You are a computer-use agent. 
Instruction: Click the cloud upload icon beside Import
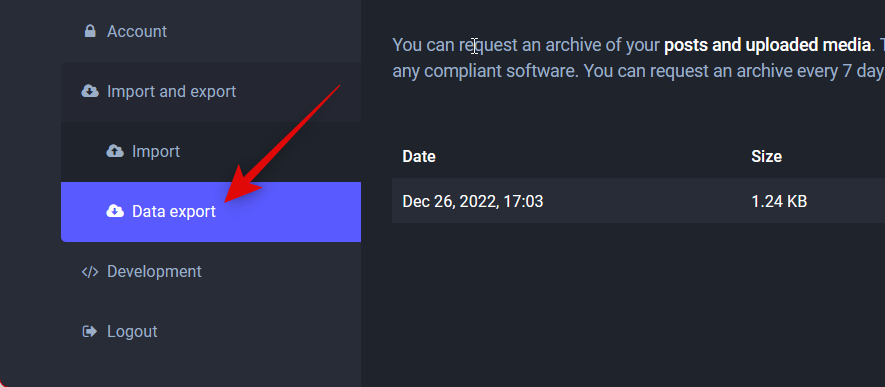point(115,151)
